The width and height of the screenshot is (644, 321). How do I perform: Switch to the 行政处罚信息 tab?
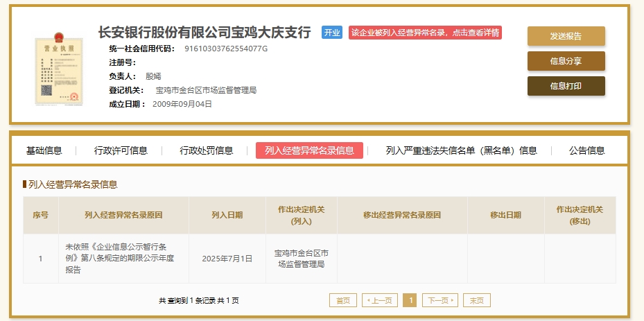pos(206,150)
